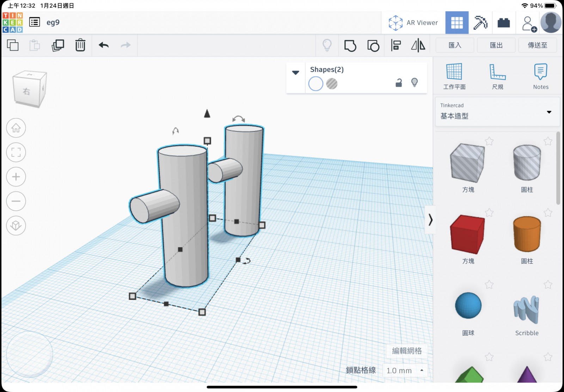564x392 pixels.
Task: Expand the 基本造型 shapes library dropdown
Action: [x=497, y=112]
